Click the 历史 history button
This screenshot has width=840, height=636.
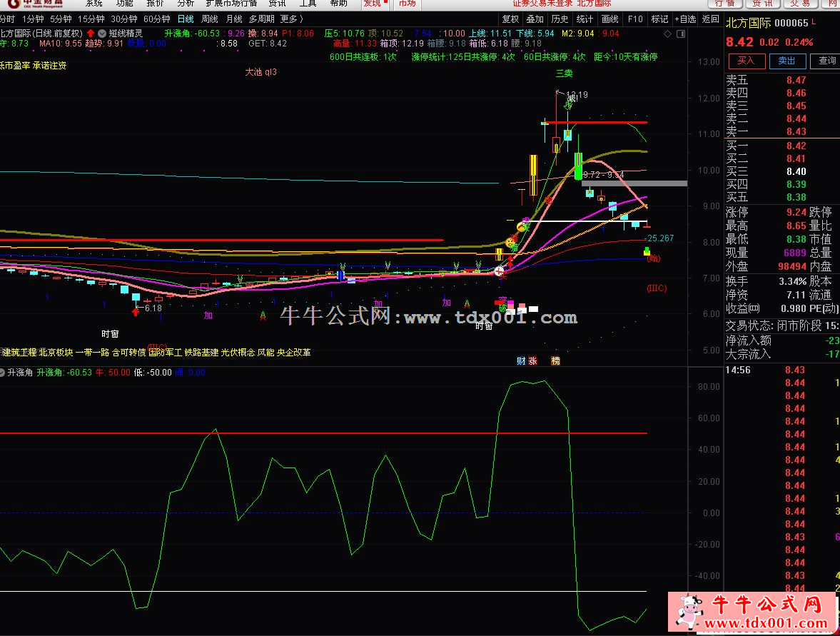tap(560, 19)
